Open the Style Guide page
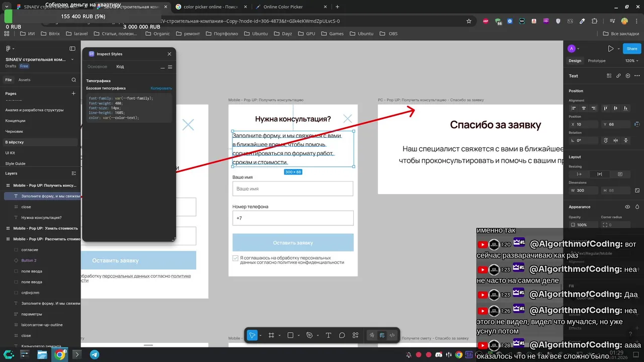The height and width of the screenshot is (362, 644). tap(15, 163)
